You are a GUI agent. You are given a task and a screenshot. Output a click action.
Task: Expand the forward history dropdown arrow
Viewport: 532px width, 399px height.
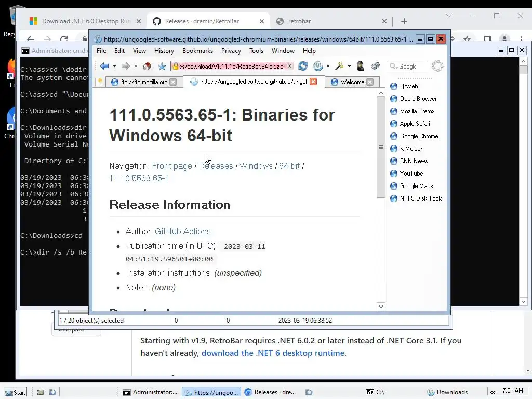[136, 66]
